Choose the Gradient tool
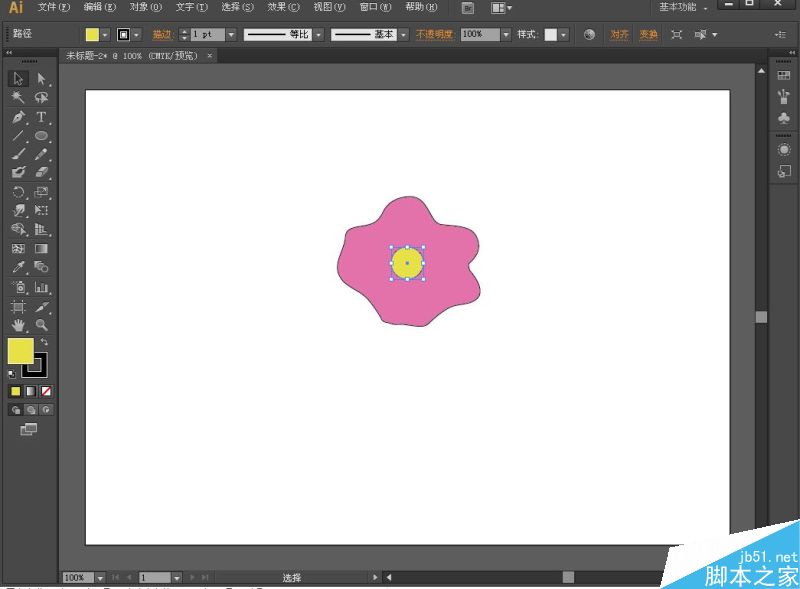 point(41,249)
